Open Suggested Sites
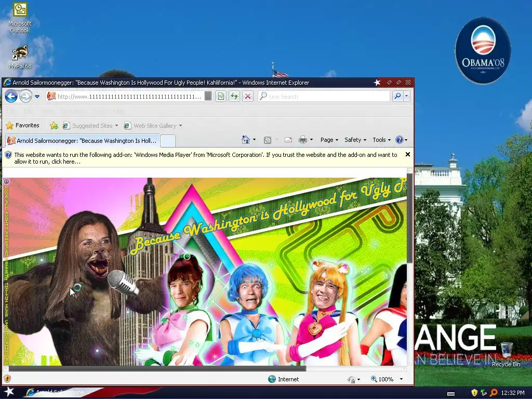This screenshot has height=399, width=532. coord(90,126)
